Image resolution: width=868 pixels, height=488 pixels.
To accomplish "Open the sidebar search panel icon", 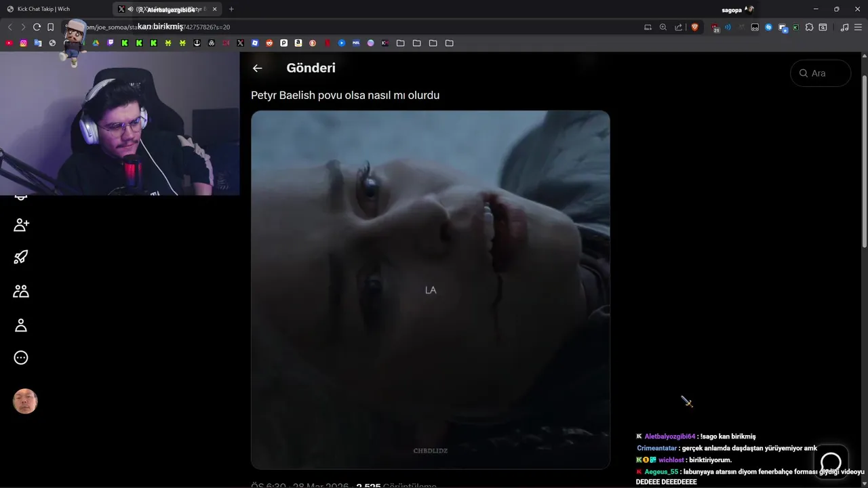I will [823, 27].
